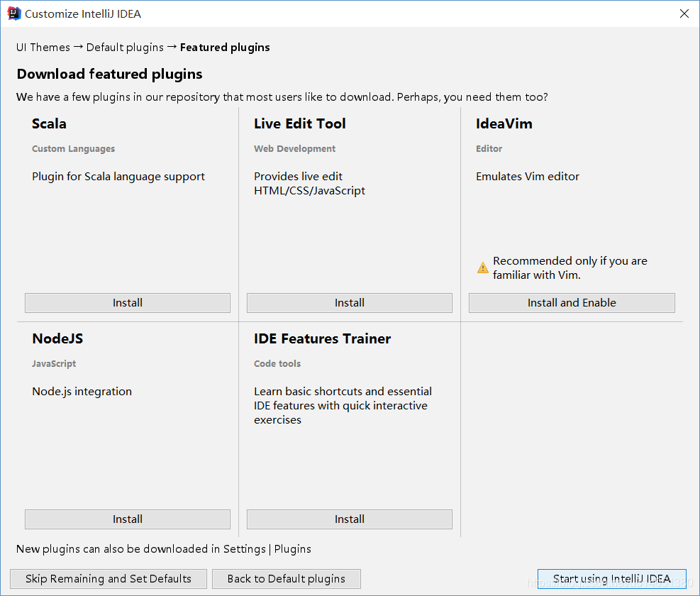This screenshot has width=700, height=596.
Task: Click 'Recommended only if you are familiar' text
Action: (570, 267)
